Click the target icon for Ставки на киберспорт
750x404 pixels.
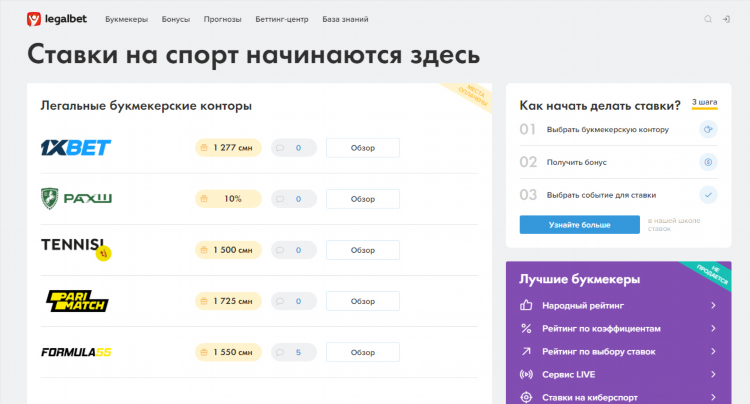526,397
